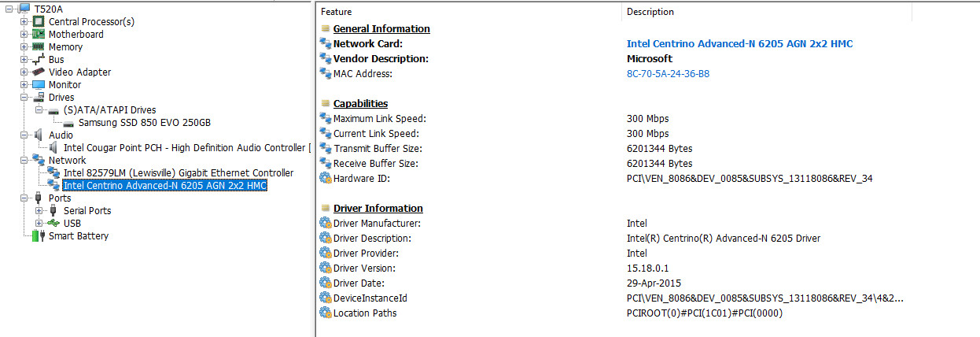Expand the Motherboard tree node

tap(24, 34)
